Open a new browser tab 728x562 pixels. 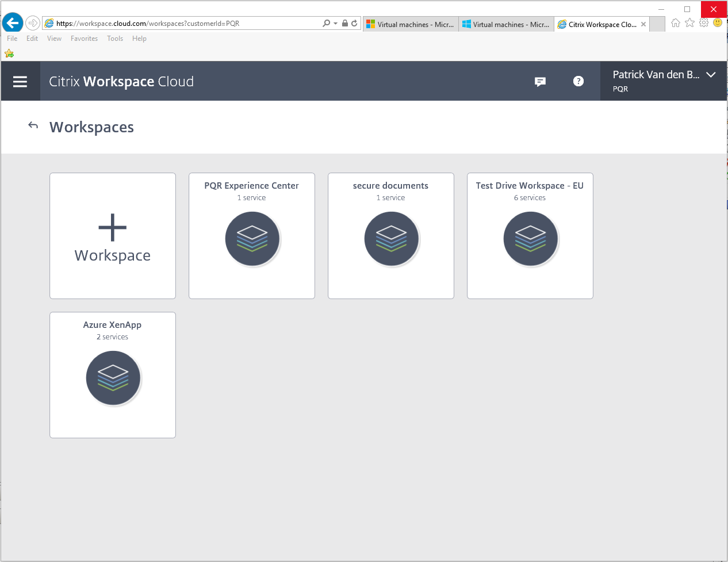click(x=657, y=24)
